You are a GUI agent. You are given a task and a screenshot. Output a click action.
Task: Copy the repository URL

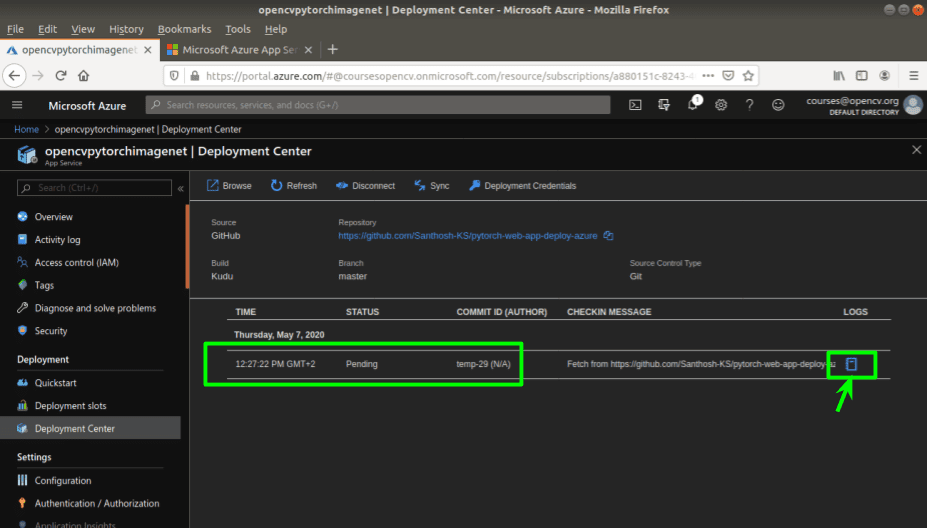coord(608,235)
